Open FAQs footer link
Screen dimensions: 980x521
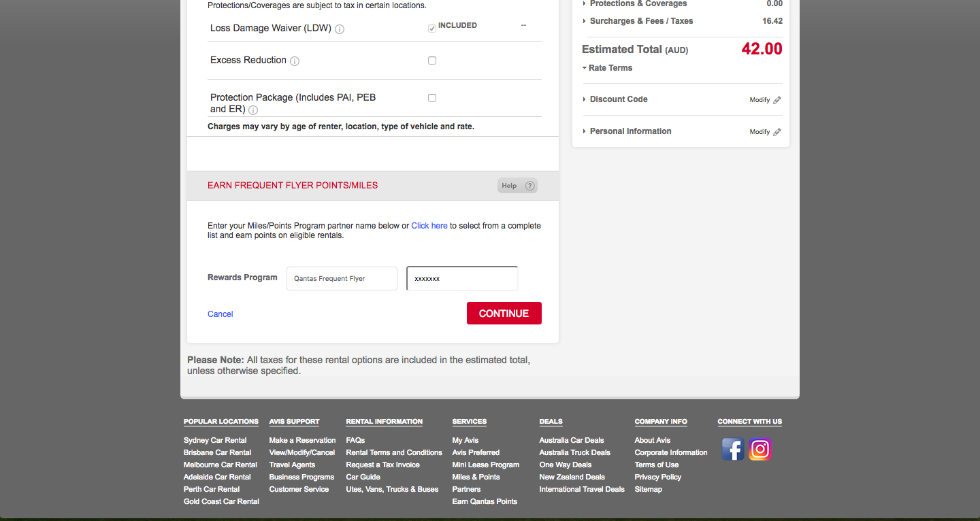(355, 440)
